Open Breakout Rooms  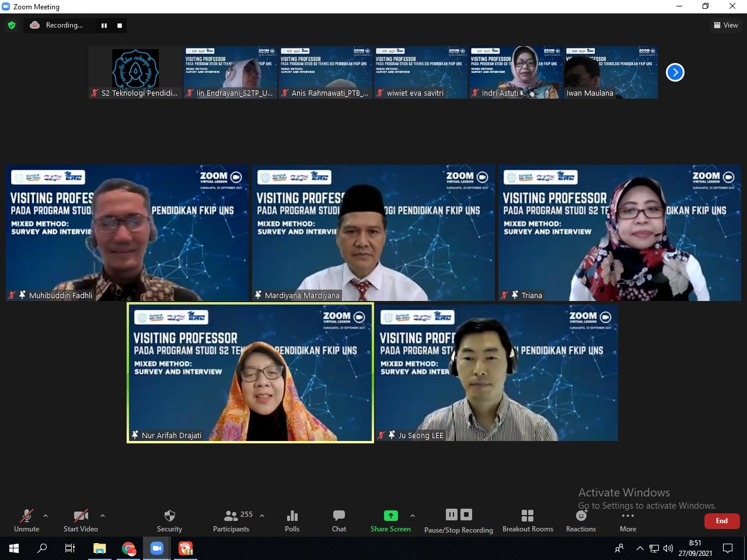528,520
